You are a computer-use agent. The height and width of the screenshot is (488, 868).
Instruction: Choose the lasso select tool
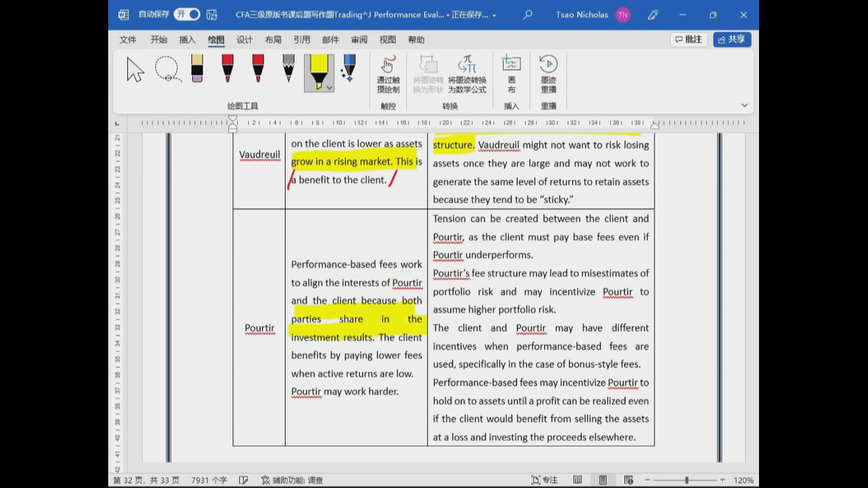(x=167, y=69)
